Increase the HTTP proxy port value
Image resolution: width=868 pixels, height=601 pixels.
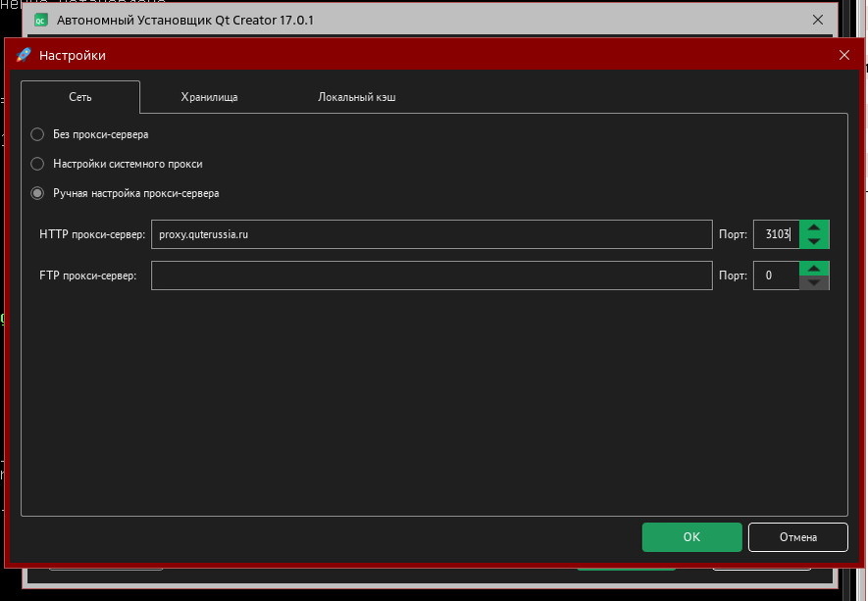point(814,226)
